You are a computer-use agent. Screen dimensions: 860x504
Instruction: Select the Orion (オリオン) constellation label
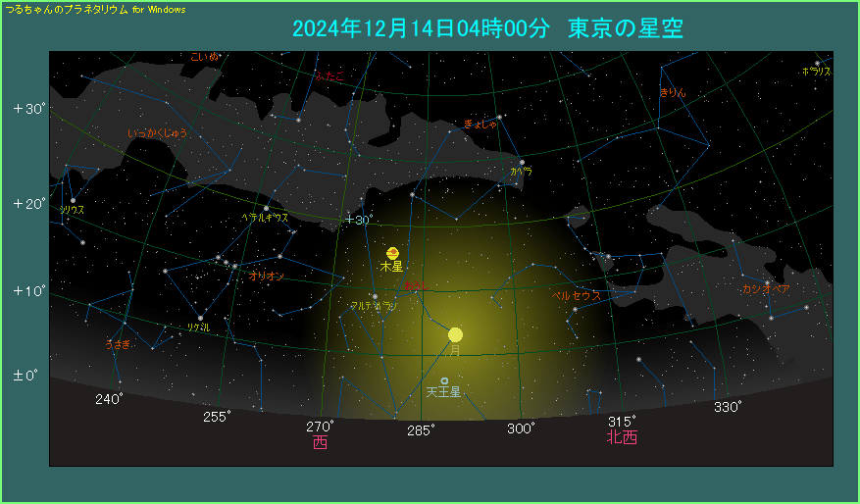(266, 277)
